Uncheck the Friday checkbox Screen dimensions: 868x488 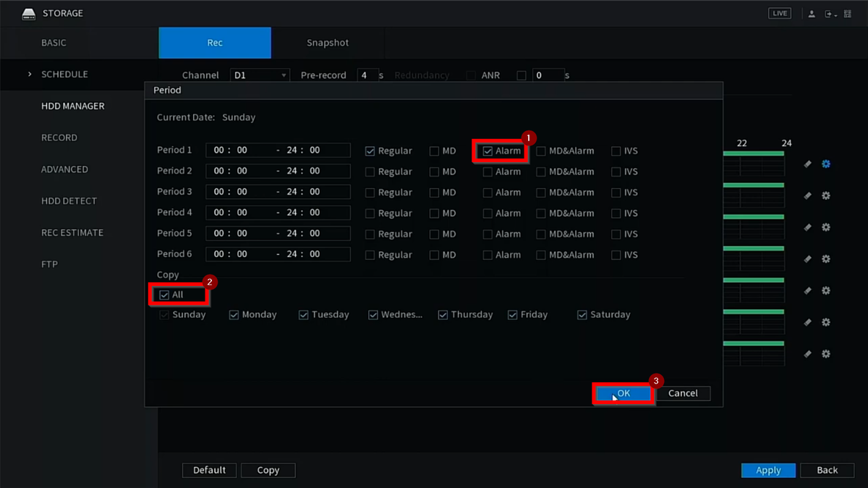[512, 315]
